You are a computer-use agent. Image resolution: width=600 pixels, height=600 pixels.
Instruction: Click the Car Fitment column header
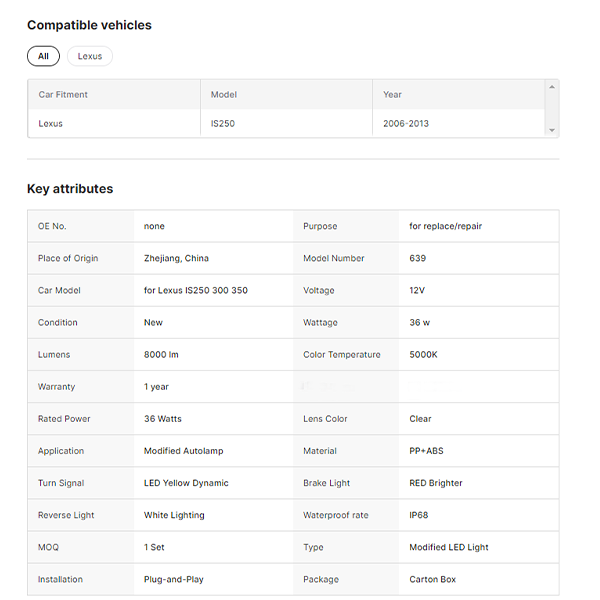pyautogui.click(x=63, y=95)
